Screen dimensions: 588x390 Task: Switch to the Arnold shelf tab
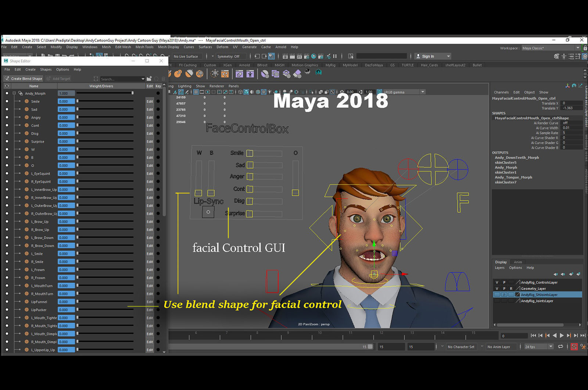click(244, 65)
